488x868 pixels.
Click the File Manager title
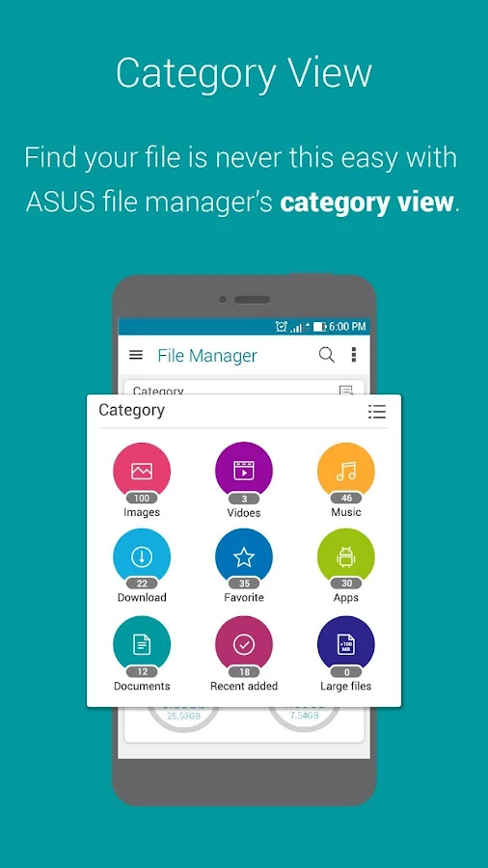(x=207, y=355)
